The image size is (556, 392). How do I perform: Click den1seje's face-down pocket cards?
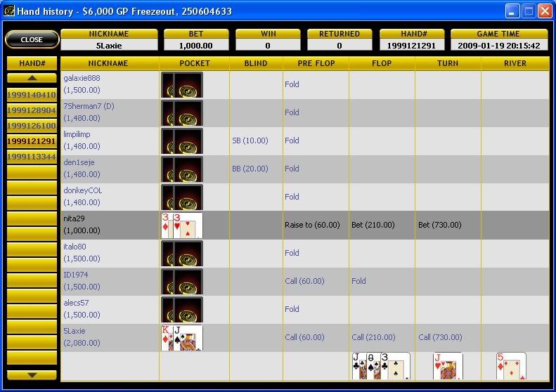182,169
